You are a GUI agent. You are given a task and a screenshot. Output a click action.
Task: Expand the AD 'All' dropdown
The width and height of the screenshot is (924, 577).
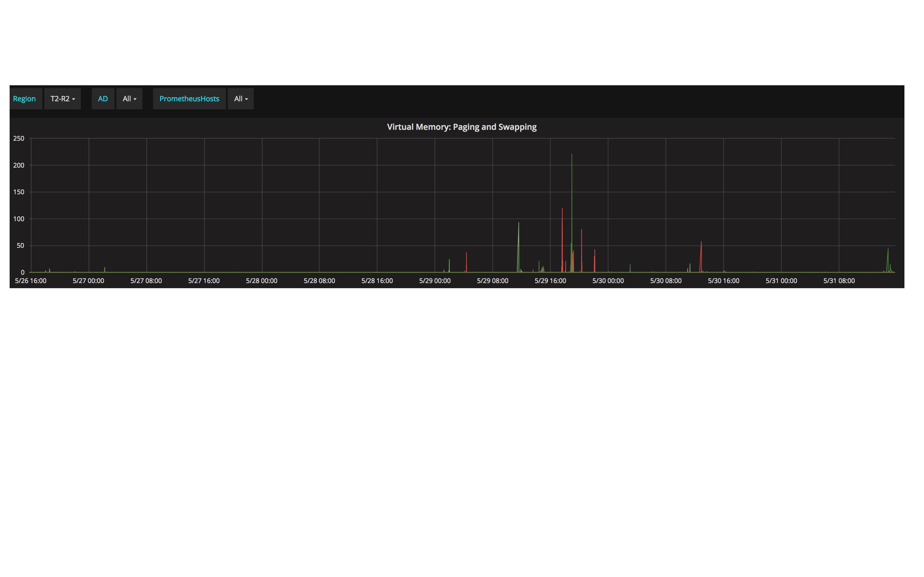pos(129,99)
